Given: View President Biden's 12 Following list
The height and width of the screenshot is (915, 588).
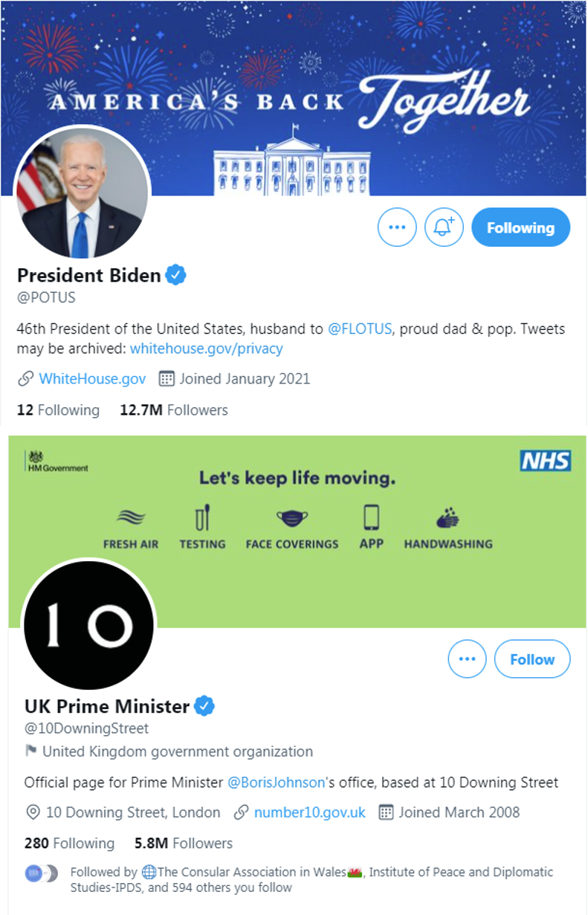Looking at the screenshot, I should pos(58,410).
